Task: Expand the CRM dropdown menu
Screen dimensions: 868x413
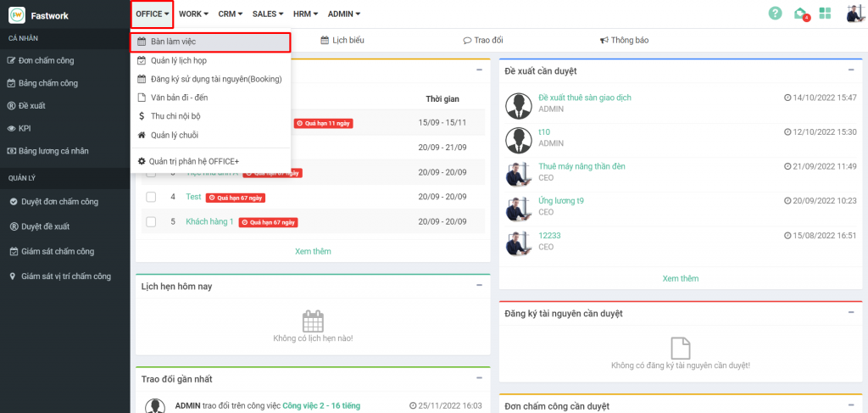Action: click(x=230, y=14)
